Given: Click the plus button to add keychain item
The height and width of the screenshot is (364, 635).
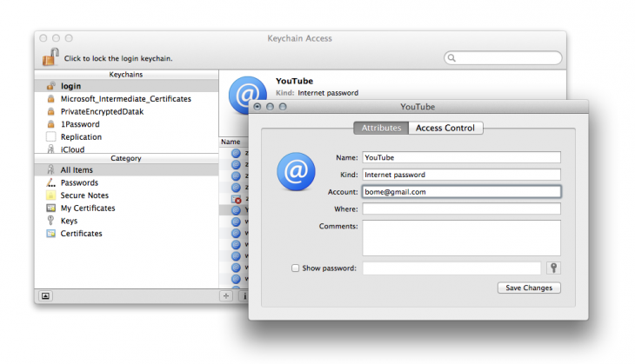Looking at the screenshot, I should click(x=226, y=296).
